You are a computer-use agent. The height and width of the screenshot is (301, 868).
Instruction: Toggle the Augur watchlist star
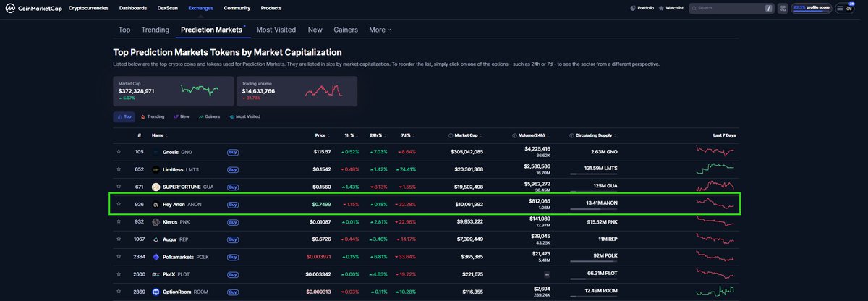tap(119, 239)
